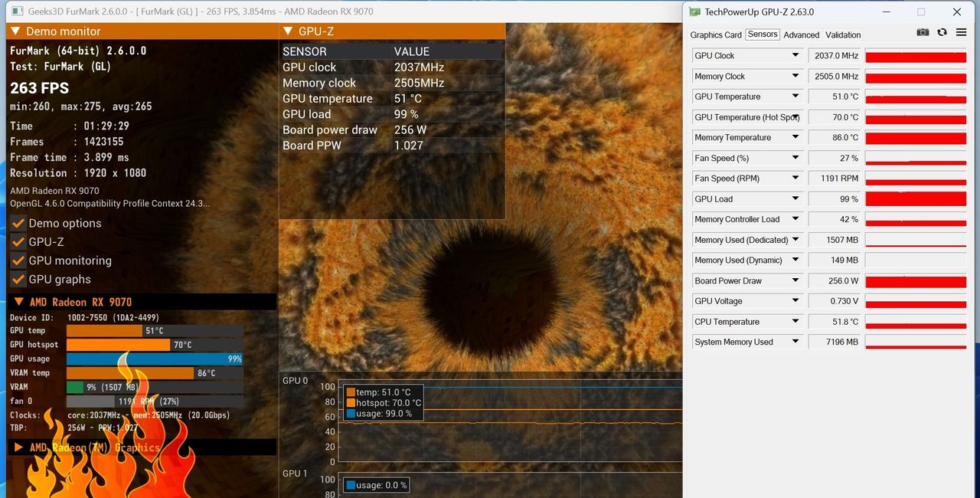The height and width of the screenshot is (498, 980).
Task: Open the GPU Temperature (Hot Spot) dropdown
Action: click(x=795, y=117)
